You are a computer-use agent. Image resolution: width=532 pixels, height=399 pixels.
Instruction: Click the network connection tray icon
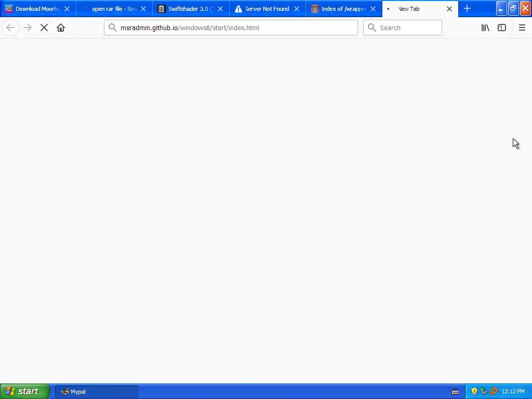tap(484, 392)
